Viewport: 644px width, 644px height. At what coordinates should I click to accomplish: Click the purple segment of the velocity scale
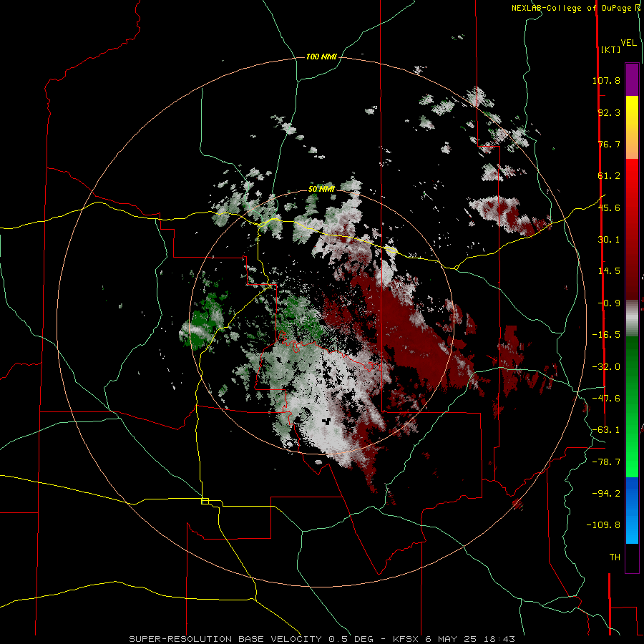pyautogui.click(x=632, y=79)
